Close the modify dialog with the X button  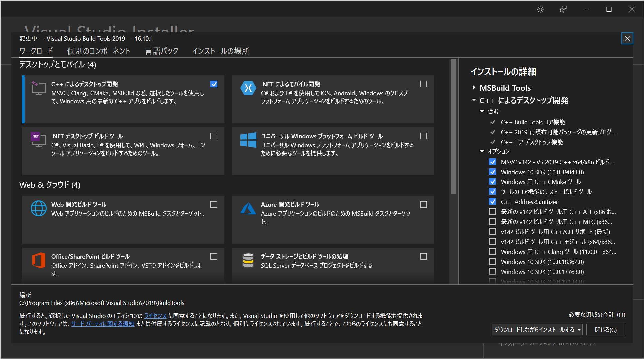tap(627, 38)
